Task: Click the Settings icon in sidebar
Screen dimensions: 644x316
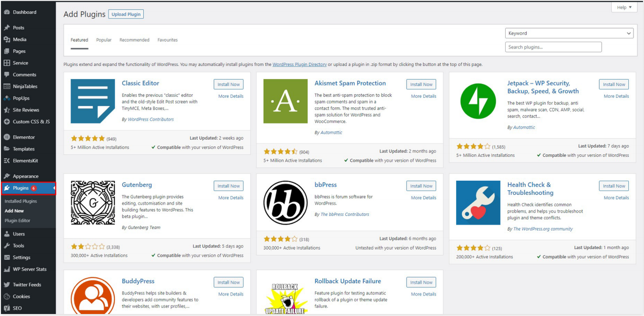Action: point(7,257)
